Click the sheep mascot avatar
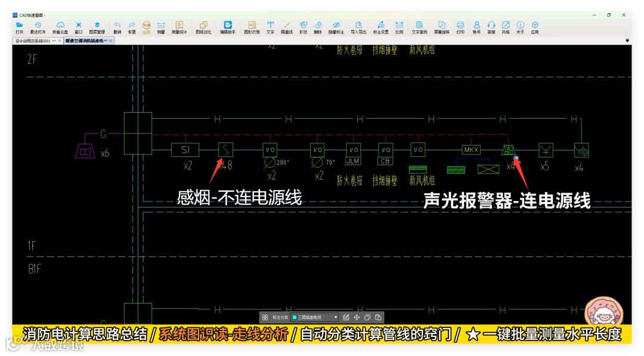The width and height of the screenshot is (644, 356). pyautogui.click(x=603, y=312)
